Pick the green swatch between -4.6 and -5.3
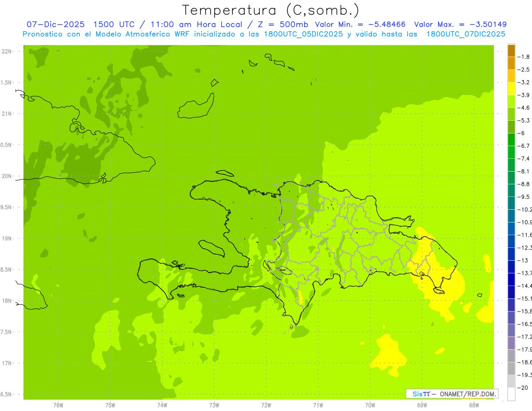532x411 pixels. 511,114
